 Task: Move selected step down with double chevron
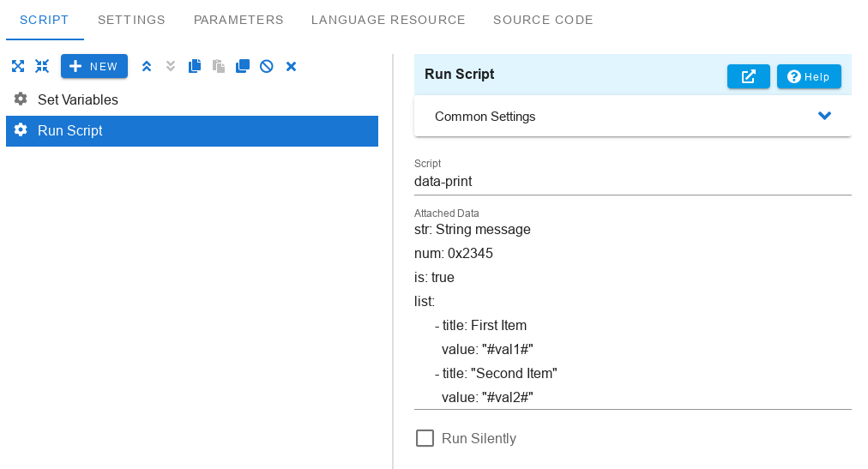(x=171, y=66)
